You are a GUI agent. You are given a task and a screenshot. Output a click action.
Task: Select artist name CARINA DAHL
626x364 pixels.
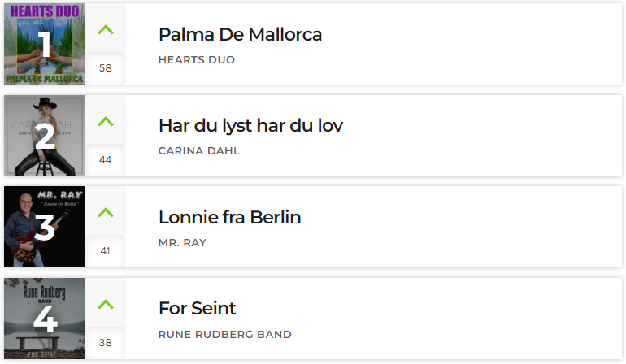(199, 151)
